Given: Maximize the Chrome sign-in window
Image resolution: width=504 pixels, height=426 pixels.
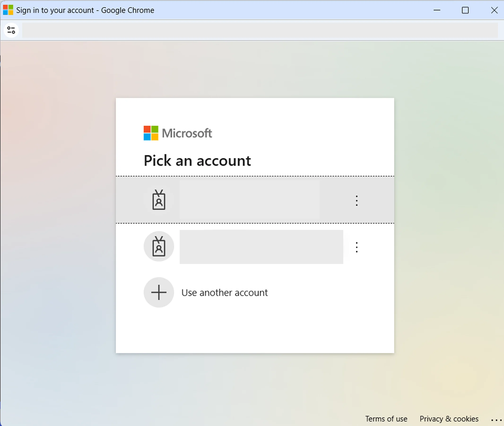Looking at the screenshot, I should pyautogui.click(x=465, y=10).
